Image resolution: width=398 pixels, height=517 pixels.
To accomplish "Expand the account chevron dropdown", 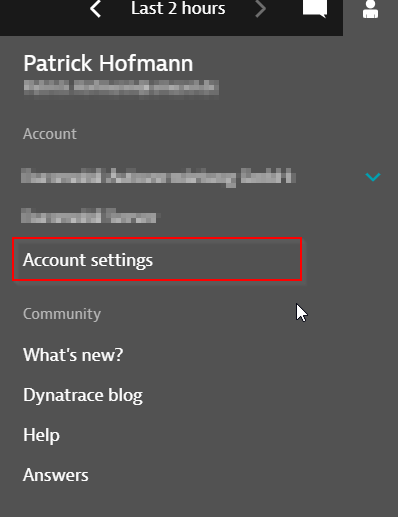I will (373, 176).
